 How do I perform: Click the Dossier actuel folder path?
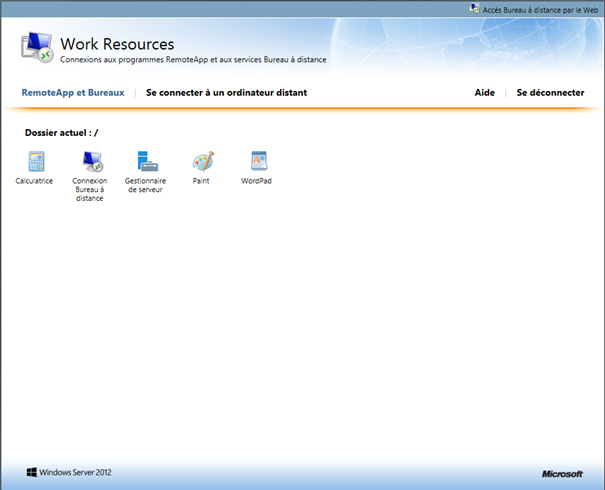(x=61, y=132)
